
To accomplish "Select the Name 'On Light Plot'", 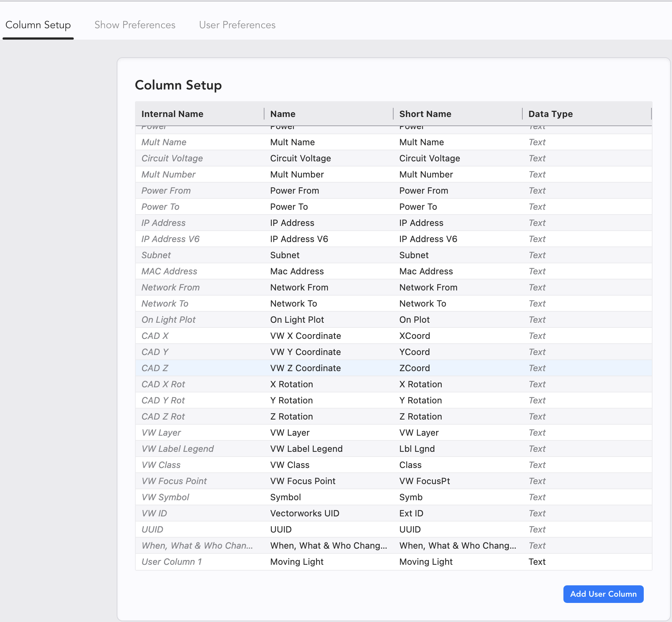I will [x=297, y=320].
